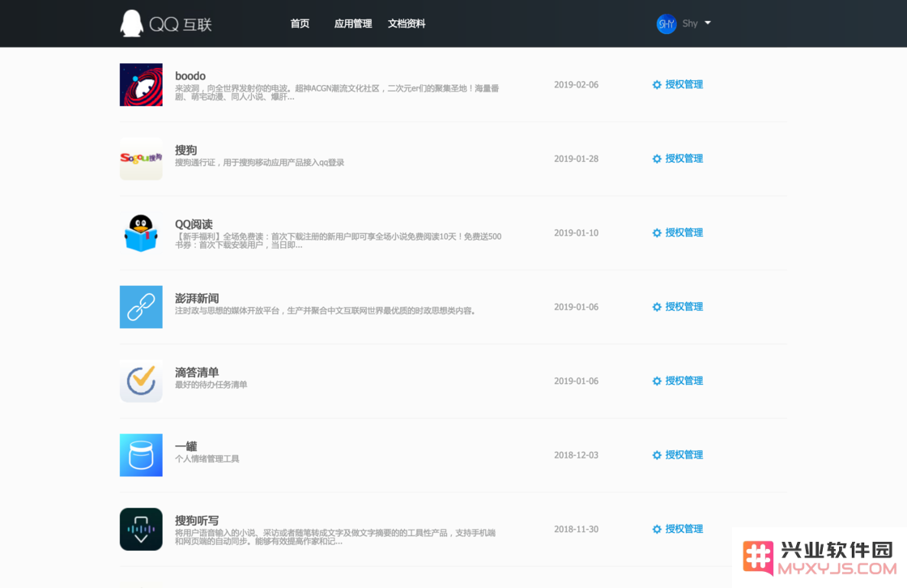Click the gear icon in the 搜狗 row
The width and height of the screenshot is (907, 588).
click(x=657, y=159)
